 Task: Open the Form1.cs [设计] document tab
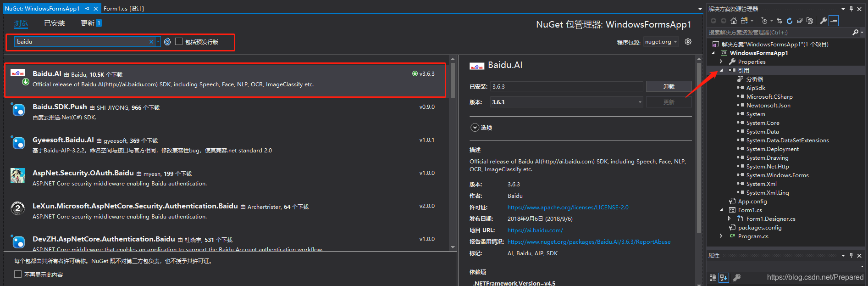tap(123, 9)
